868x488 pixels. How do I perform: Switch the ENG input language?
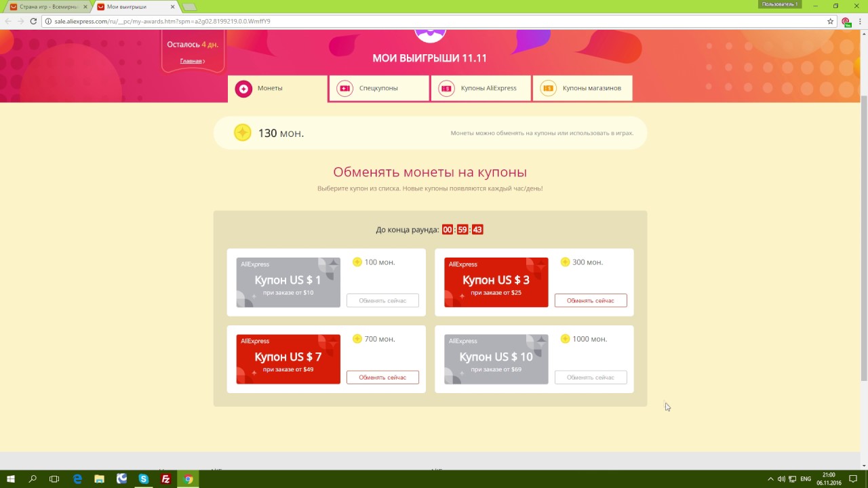[x=806, y=479]
